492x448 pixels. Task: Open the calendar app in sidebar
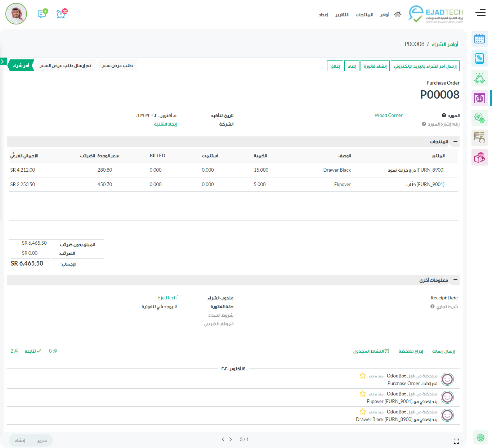click(479, 39)
